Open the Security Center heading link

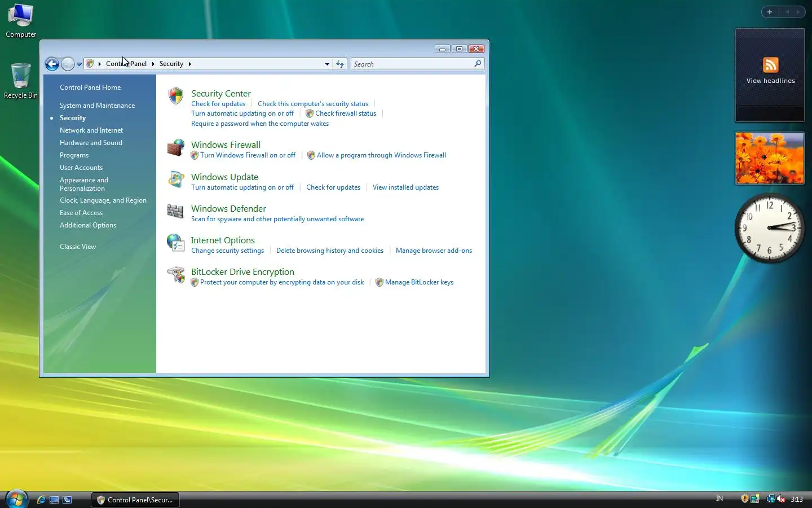221,94
